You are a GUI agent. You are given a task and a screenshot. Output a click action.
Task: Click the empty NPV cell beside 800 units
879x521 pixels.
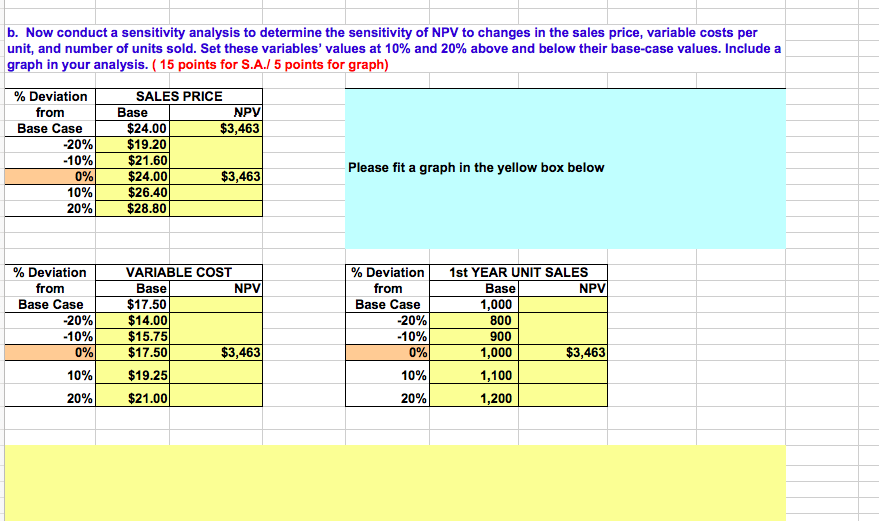coord(563,321)
